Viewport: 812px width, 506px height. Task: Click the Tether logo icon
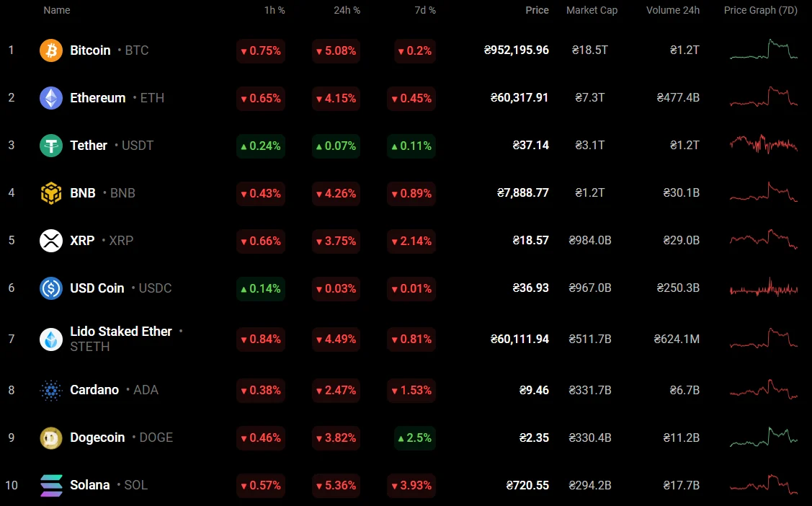51,146
